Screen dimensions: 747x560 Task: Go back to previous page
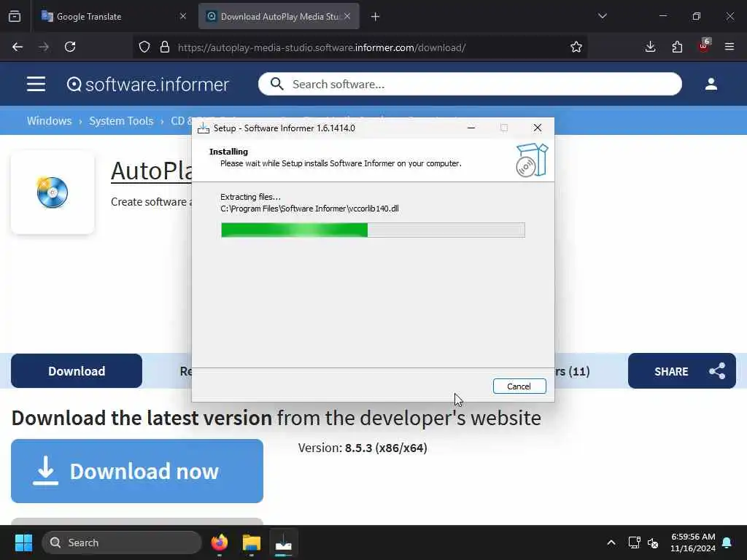pyautogui.click(x=18, y=47)
